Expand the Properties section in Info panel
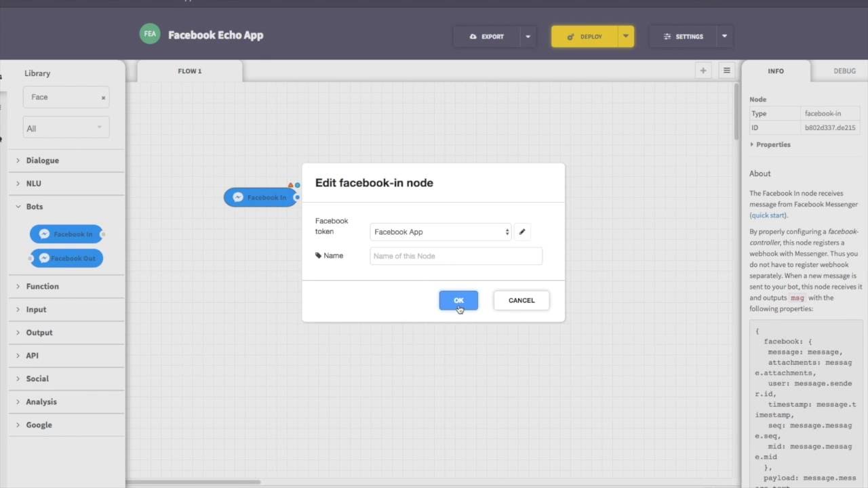Image resolution: width=868 pixels, height=488 pixels. point(770,144)
